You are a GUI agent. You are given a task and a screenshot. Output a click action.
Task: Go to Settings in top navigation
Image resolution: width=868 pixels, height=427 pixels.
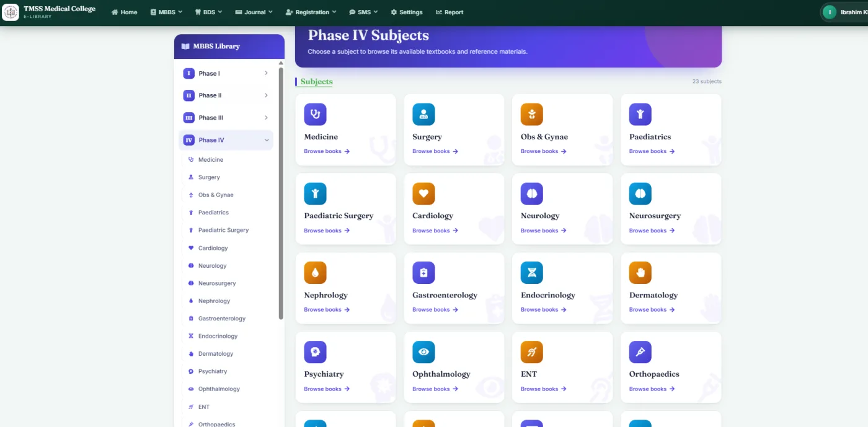[x=407, y=12]
